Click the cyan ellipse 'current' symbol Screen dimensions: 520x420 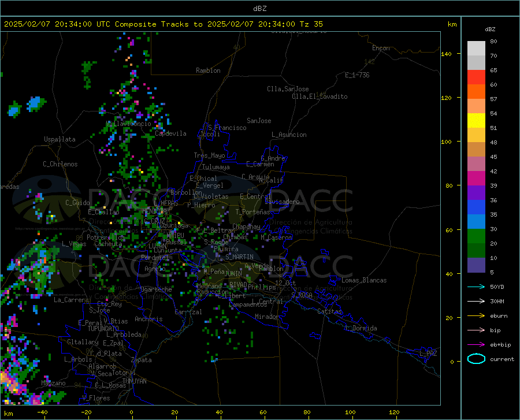click(476, 359)
